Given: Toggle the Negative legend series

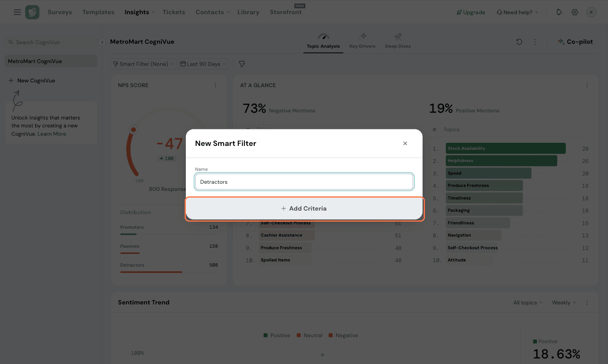Looking at the screenshot, I should click(343, 336).
